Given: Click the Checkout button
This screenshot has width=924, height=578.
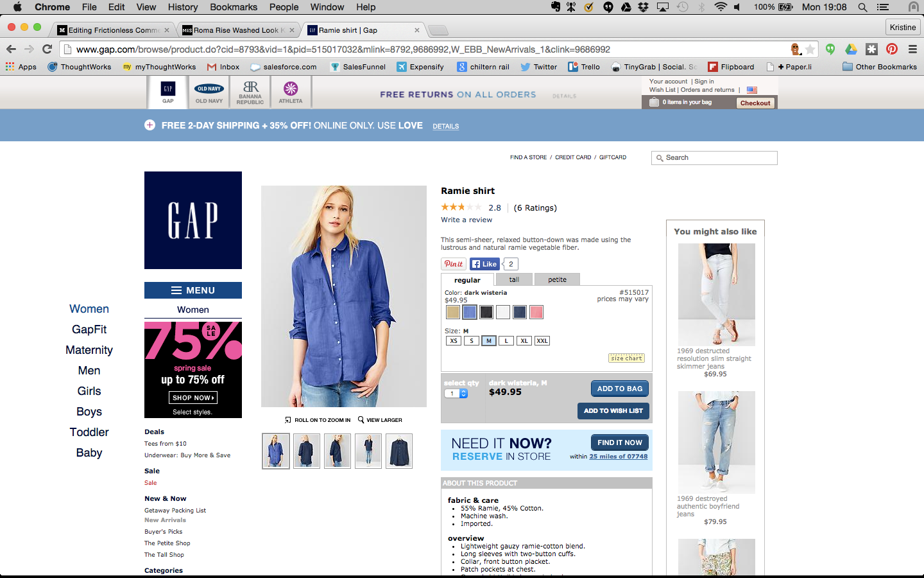Looking at the screenshot, I should tap(755, 103).
